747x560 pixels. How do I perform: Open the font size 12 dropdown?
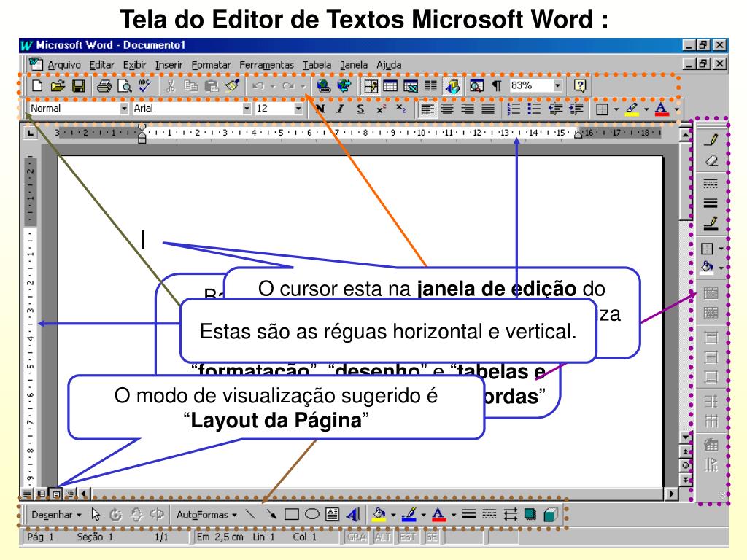click(x=298, y=109)
